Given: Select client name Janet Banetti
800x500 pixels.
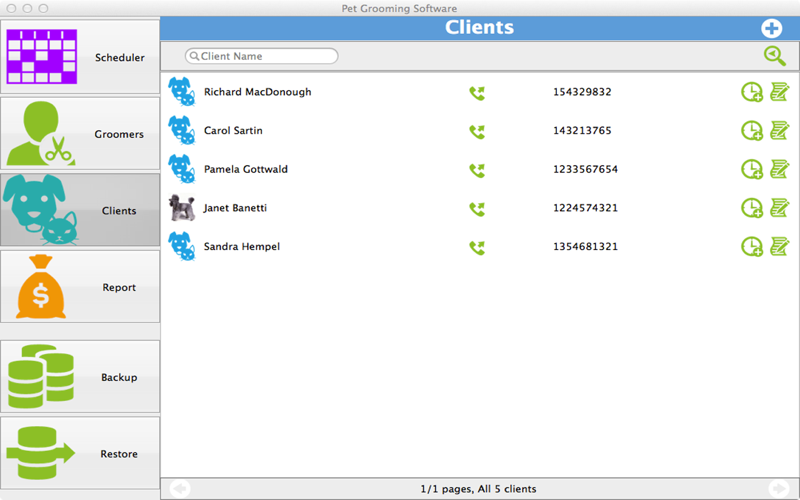Looking at the screenshot, I should pos(235,208).
